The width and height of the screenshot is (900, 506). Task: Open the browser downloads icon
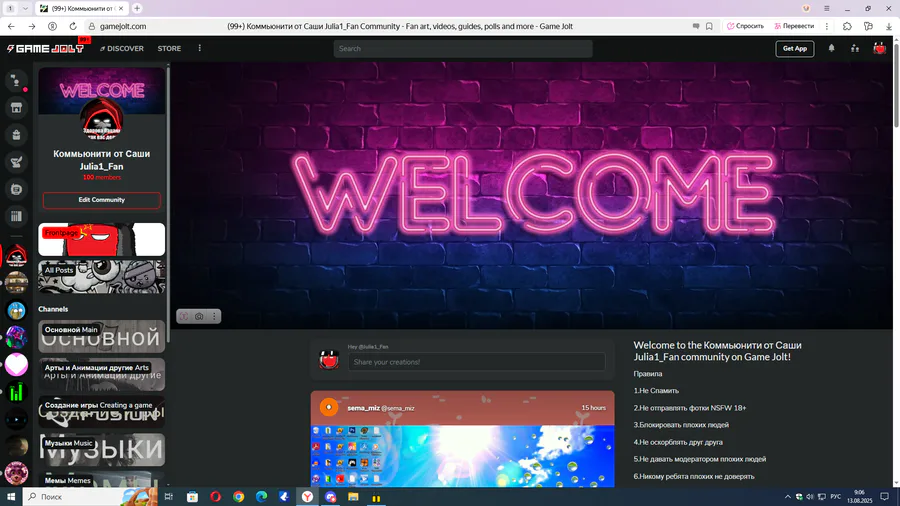889,26
